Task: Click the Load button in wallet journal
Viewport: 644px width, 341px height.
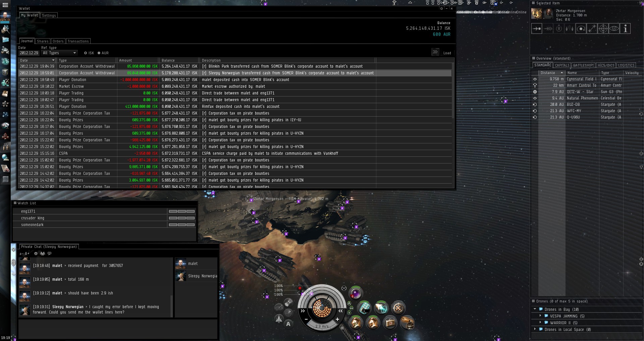Action: point(447,53)
